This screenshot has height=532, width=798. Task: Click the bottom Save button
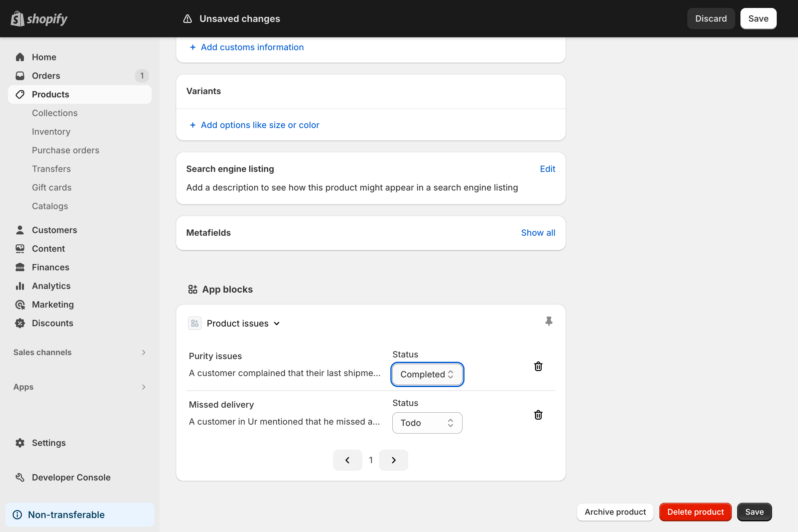tap(754, 512)
